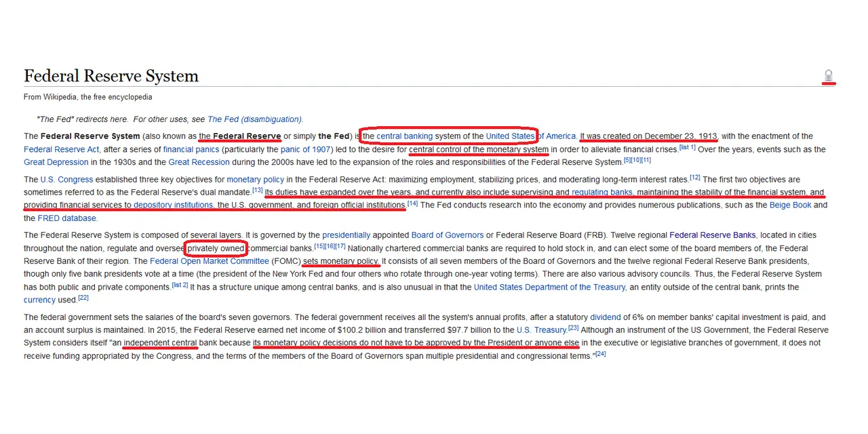Follow the U.S. Treasury link
868x434 pixels.
(542, 330)
